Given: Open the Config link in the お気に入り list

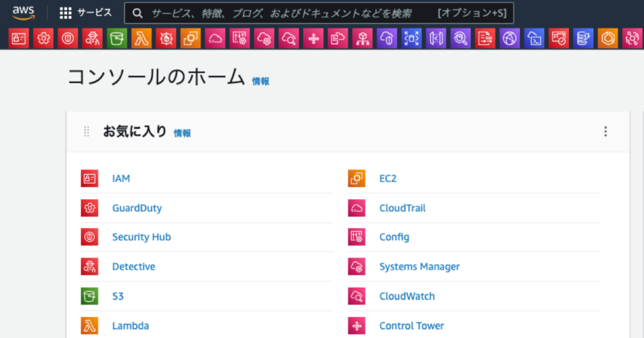Looking at the screenshot, I should [394, 237].
